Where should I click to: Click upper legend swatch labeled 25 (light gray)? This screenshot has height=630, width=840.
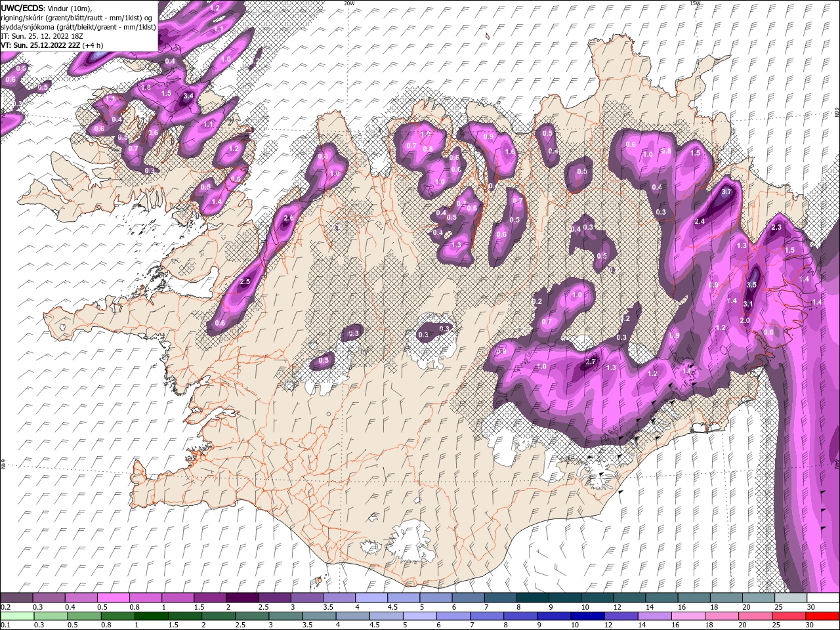[x=790, y=598]
